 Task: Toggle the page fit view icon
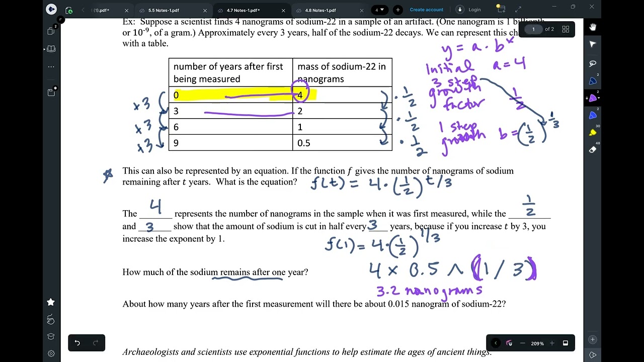click(566, 343)
